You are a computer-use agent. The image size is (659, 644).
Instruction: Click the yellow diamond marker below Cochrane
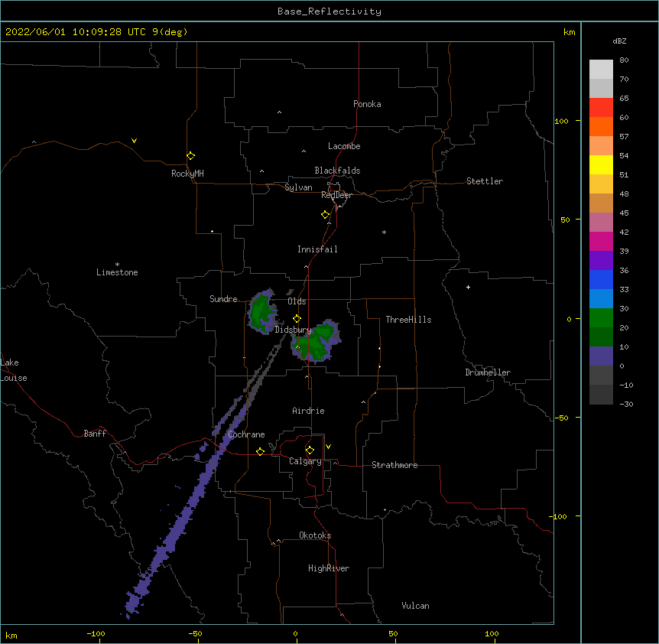260,451
